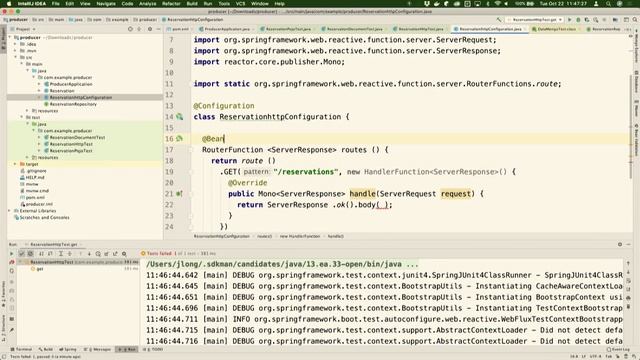Open the Refactor menu

[171, 4]
